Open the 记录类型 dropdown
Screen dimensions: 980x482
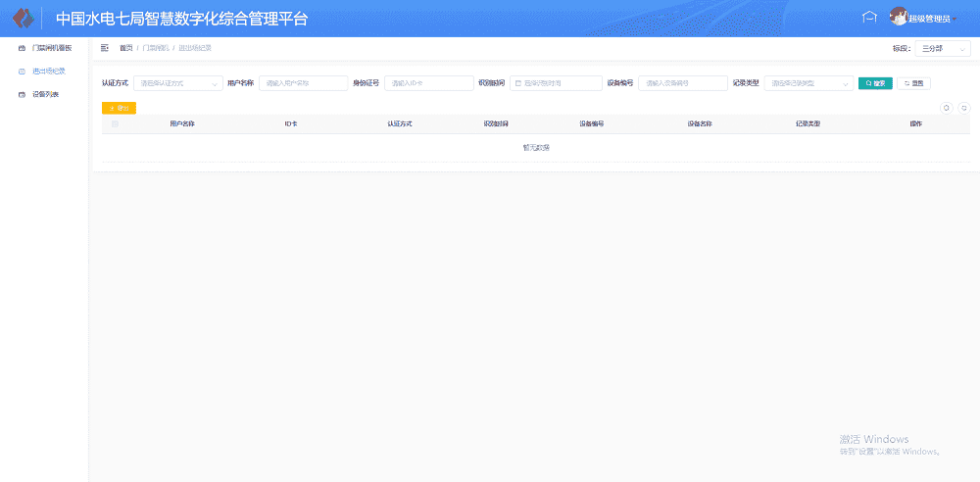808,83
